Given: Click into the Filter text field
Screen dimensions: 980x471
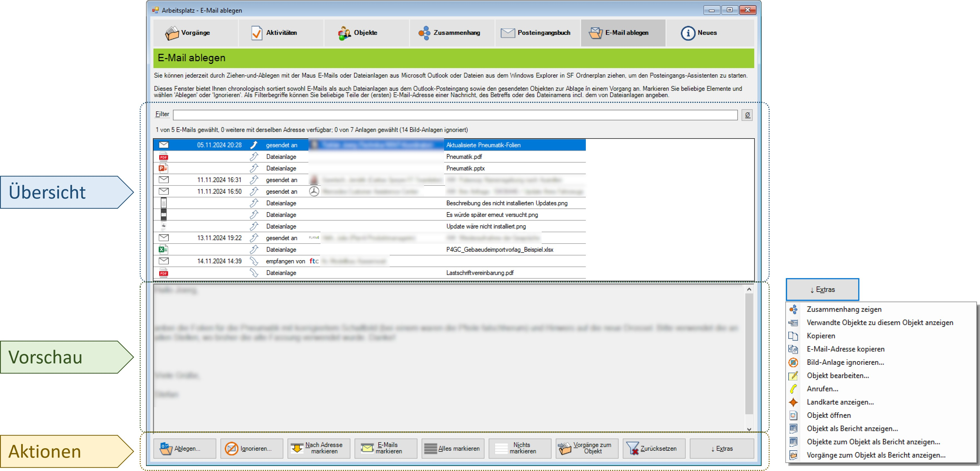Looking at the screenshot, I should [x=455, y=115].
